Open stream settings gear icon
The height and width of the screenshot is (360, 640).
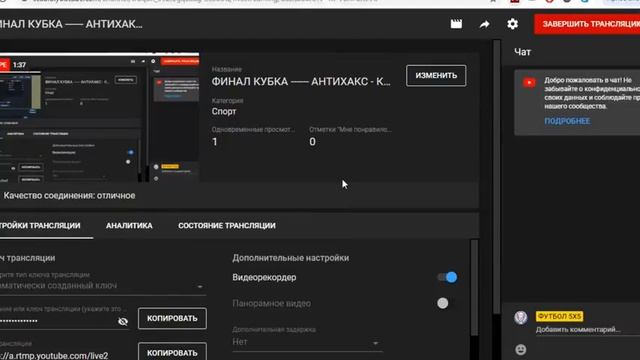coord(512,24)
